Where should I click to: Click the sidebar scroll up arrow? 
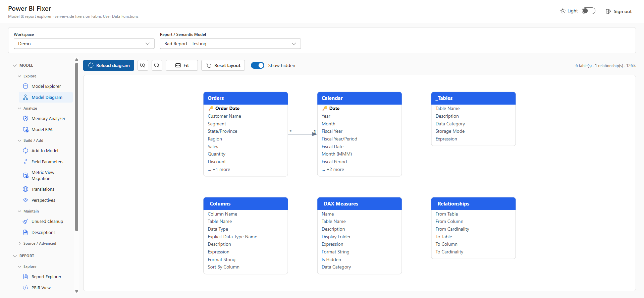(76, 60)
